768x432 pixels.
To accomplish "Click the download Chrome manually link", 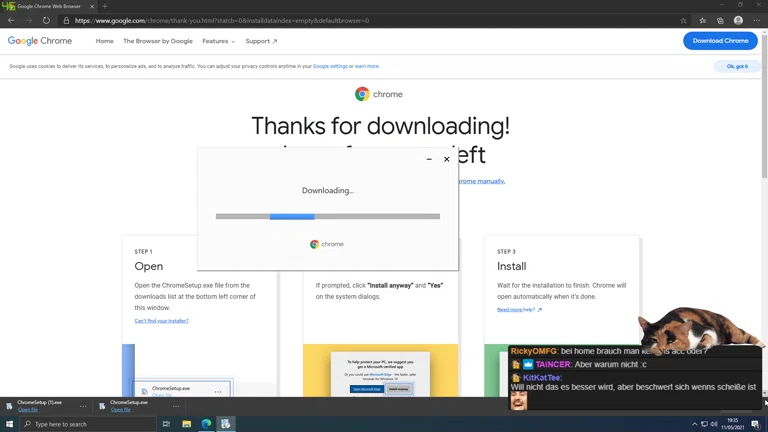I will (481, 181).
